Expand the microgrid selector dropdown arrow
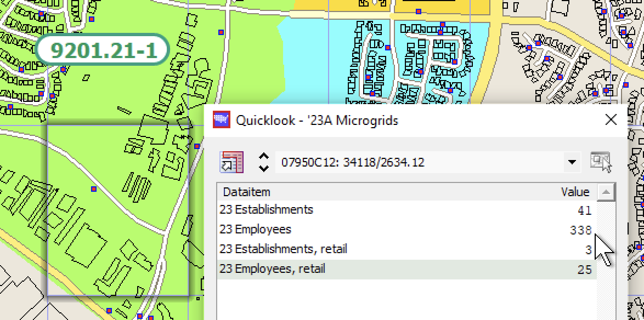The width and height of the screenshot is (644, 320). [572, 163]
